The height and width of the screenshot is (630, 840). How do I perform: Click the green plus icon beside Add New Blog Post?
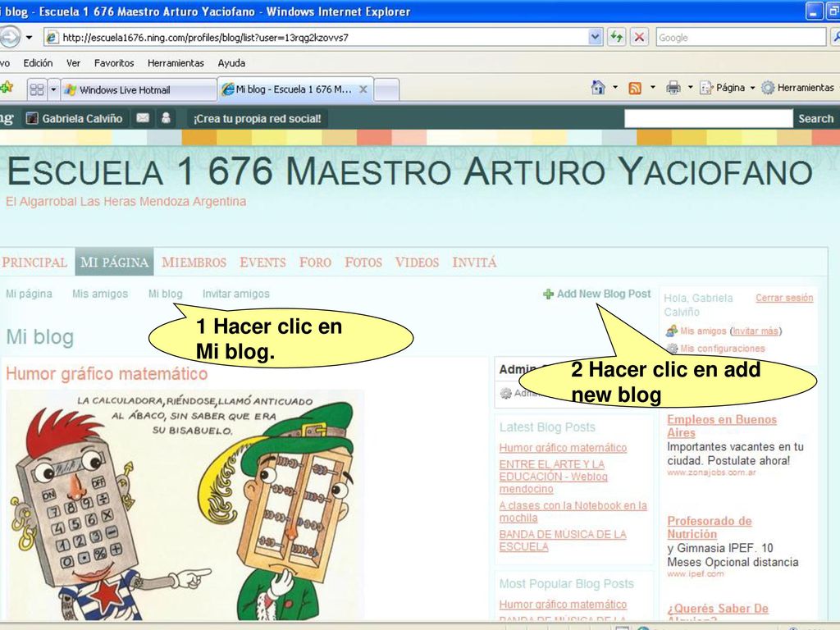548,294
